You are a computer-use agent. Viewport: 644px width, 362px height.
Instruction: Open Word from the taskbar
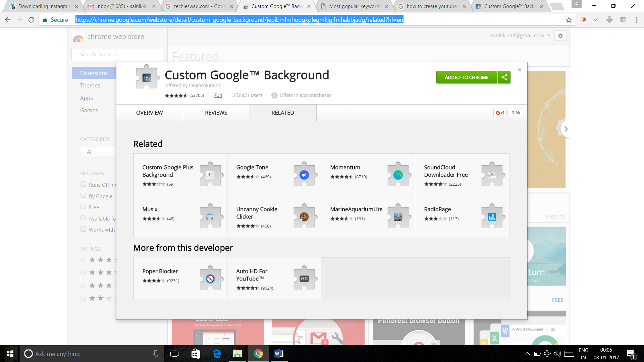tap(279, 354)
